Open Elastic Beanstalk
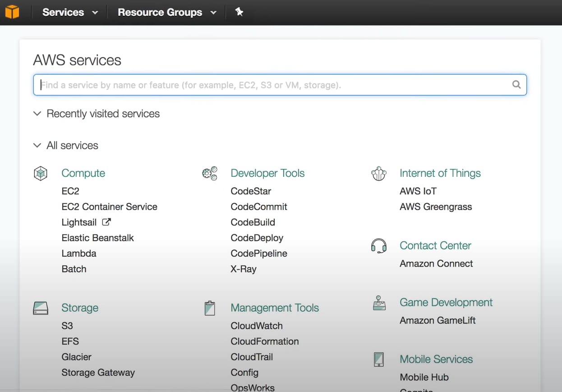The width and height of the screenshot is (562, 392). click(98, 238)
